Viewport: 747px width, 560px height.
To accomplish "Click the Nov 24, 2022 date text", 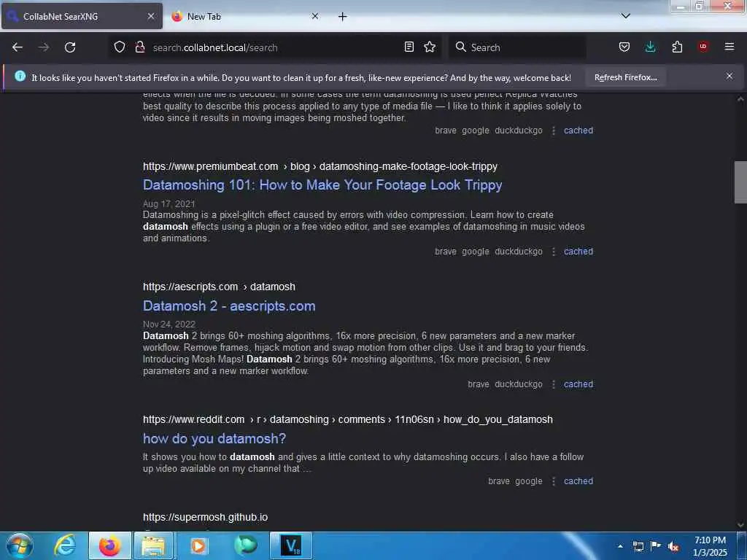I will pos(169,324).
